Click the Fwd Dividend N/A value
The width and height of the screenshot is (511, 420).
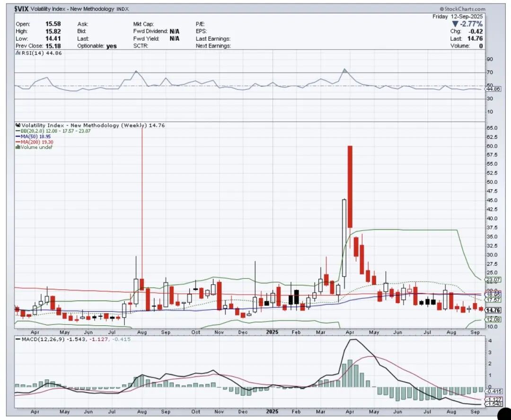[174, 31]
